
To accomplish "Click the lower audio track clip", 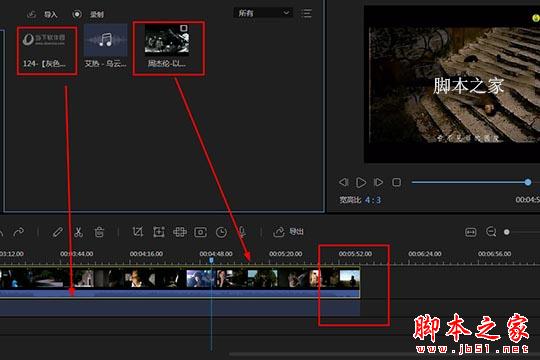I will pyautogui.click(x=180, y=307).
